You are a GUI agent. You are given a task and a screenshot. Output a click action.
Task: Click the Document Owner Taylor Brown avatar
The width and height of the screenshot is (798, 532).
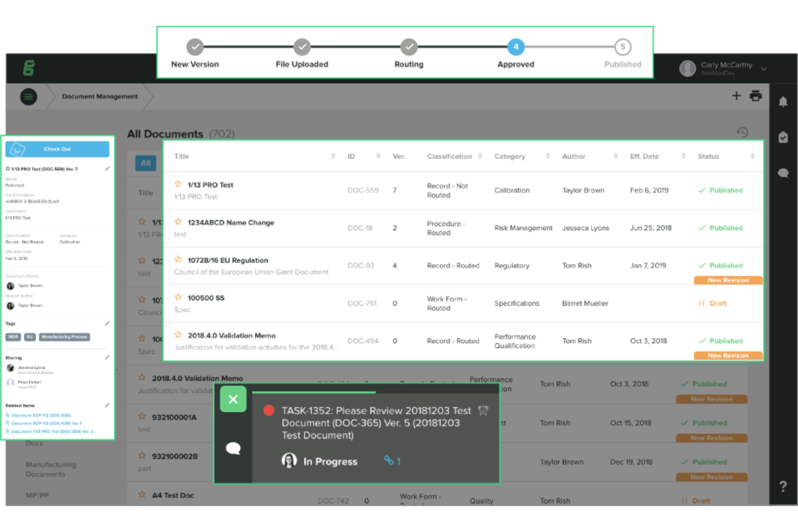(x=10, y=286)
